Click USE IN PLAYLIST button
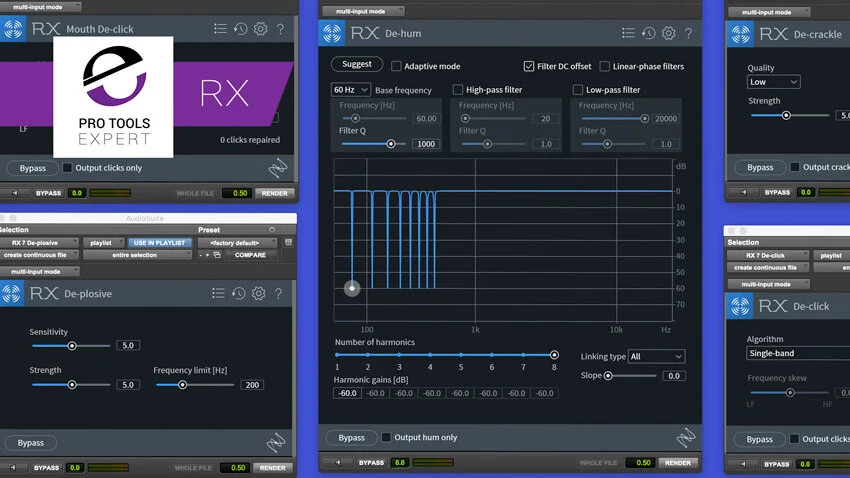This screenshot has width=850, height=478. coord(159,243)
